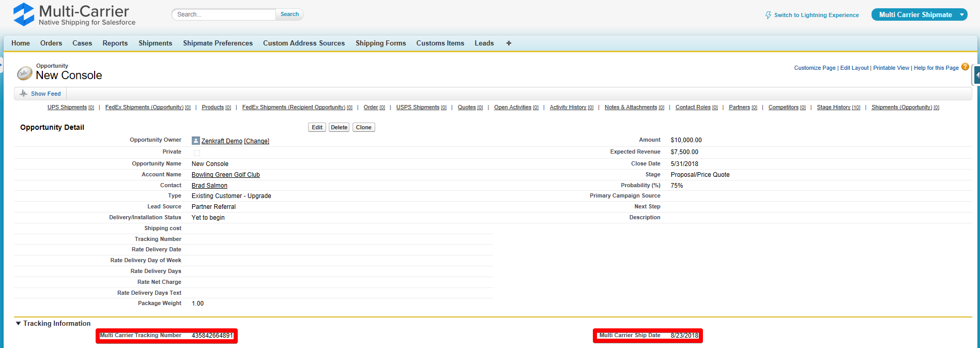Open the Show Feed link
This screenshot has width=980, height=348.
tap(46, 94)
